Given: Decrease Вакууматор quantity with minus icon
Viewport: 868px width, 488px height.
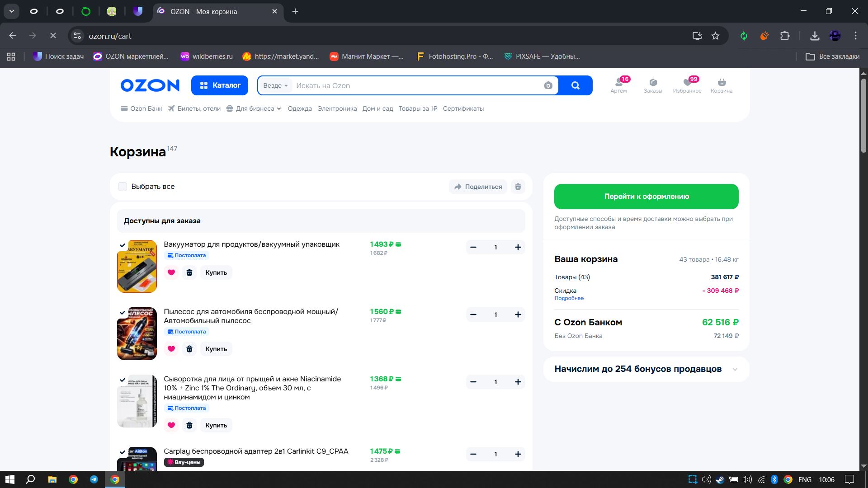Looking at the screenshot, I should pyautogui.click(x=473, y=247).
